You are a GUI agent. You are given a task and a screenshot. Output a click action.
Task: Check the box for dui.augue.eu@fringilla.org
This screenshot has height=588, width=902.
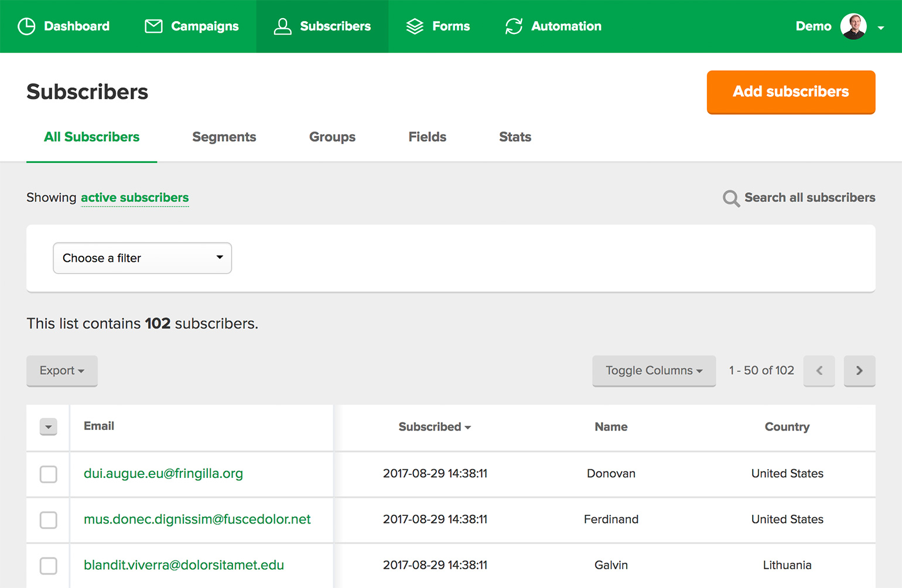click(x=49, y=474)
